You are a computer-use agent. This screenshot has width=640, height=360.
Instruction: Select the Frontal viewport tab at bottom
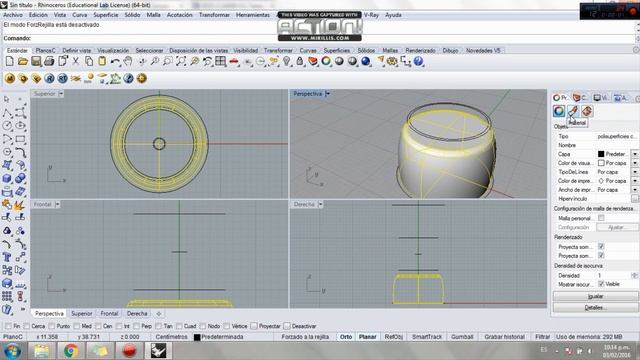pyautogui.click(x=109, y=313)
